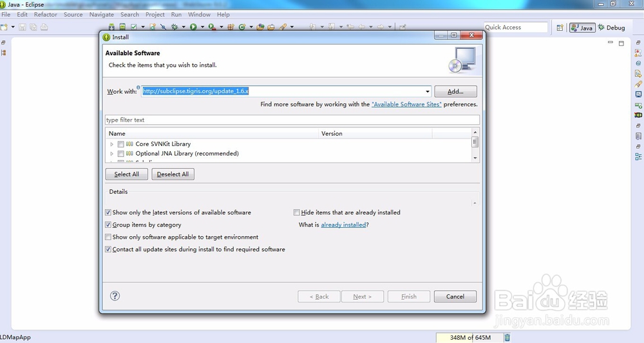Click the Open Type toolbar icon

260,27
